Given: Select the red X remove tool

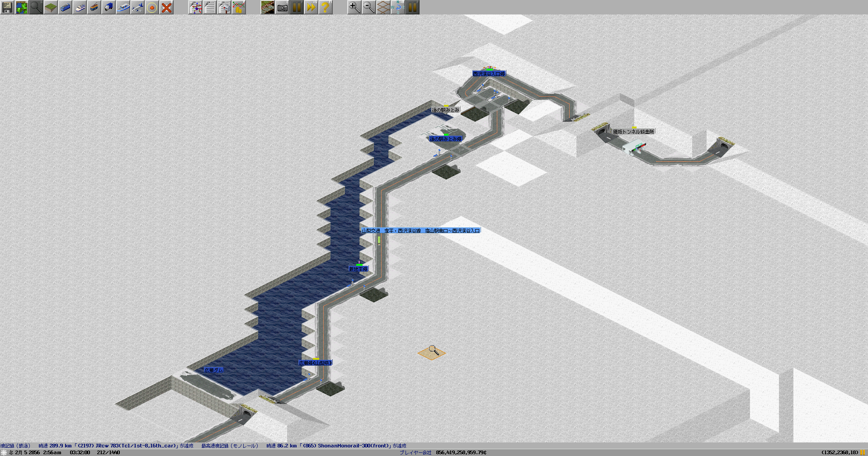Looking at the screenshot, I should coord(166,7).
